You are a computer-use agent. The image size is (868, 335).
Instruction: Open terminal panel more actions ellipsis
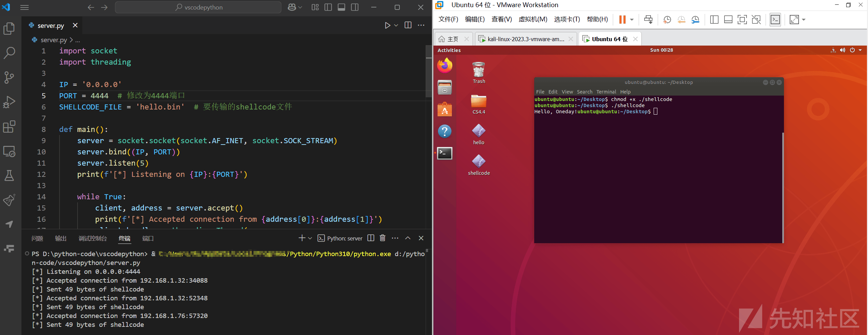395,238
